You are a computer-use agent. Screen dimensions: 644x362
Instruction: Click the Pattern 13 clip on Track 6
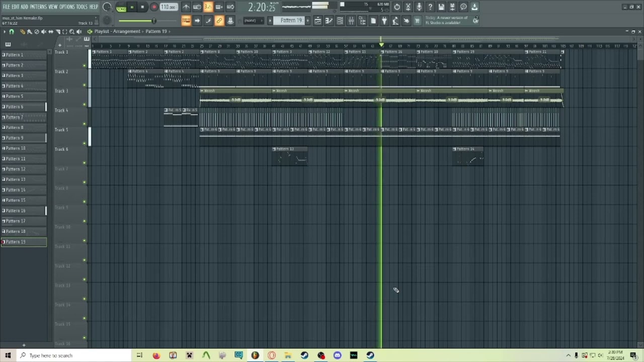tap(289, 156)
